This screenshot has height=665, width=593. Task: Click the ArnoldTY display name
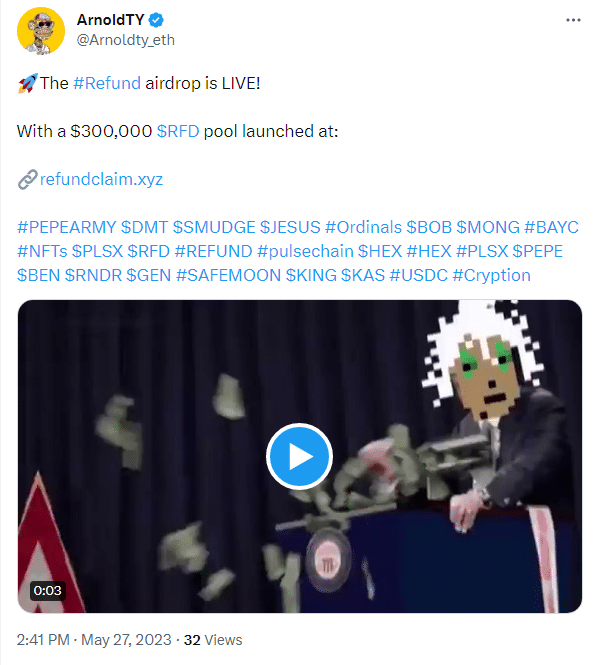tap(111, 20)
